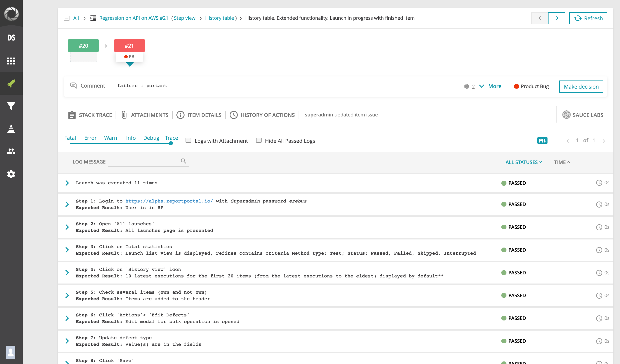Expand the Step 1 login log entry
The width and height of the screenshot is (620, 364).
click(67, 204)
